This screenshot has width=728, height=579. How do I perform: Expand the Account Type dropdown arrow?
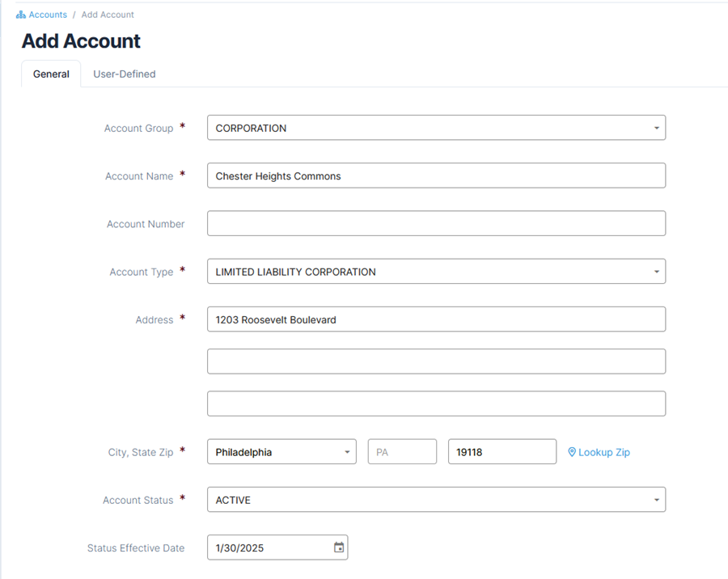(x=657, y=272)
